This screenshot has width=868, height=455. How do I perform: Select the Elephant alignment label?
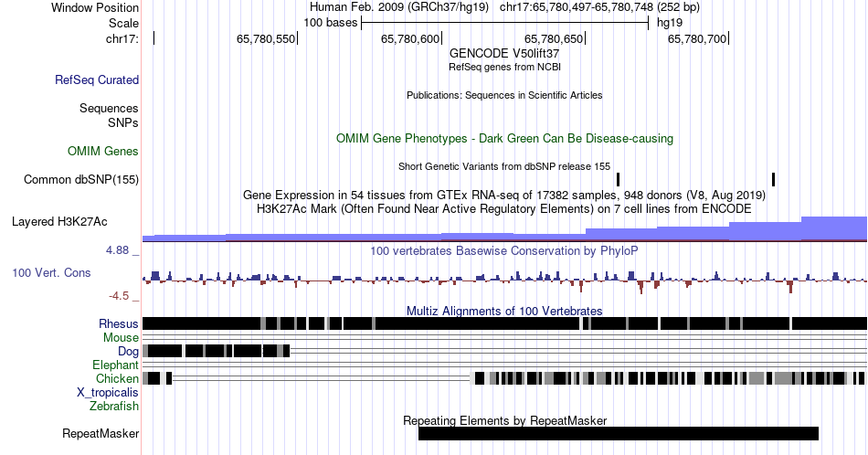coord(116,365)
